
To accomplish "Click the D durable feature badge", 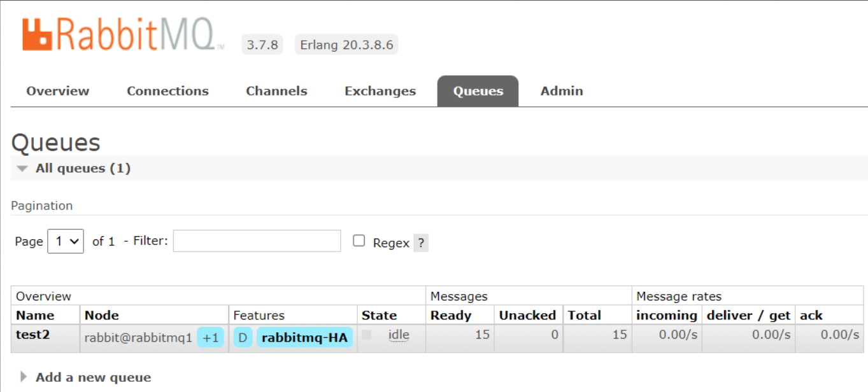I will click(243, 337).
